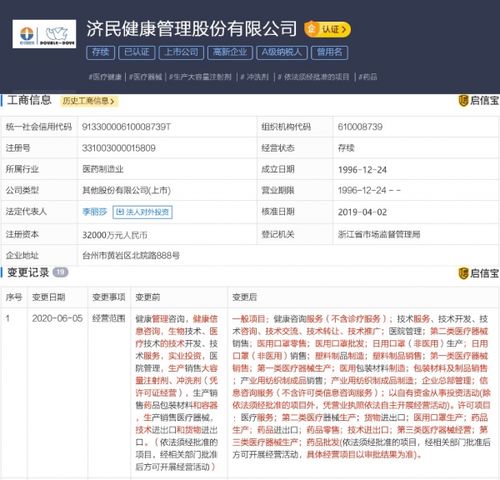Click the 变更记录 count badge 19
Image resolution: width=500 pixels, height=480 pixels.
(x=60, y=272)
